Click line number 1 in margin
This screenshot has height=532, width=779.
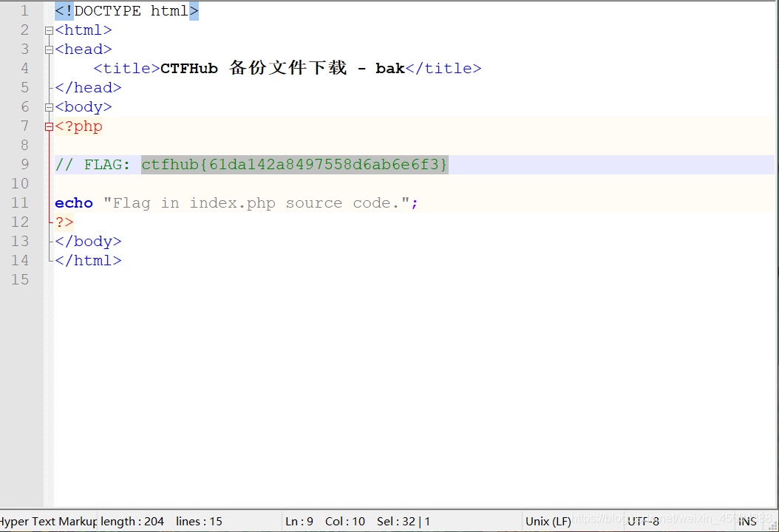(24, 11)
